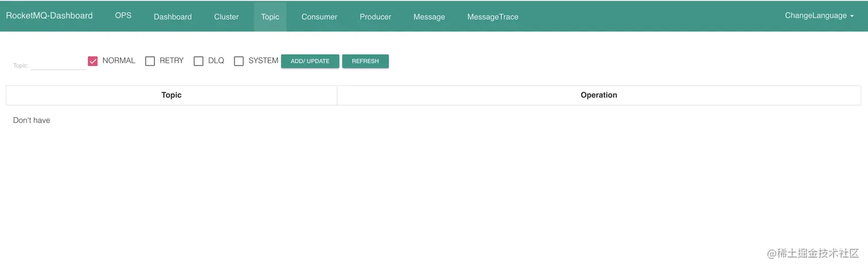Click the "Don't have" empty message
Image resolution: width=868 pixels, height=268 pixels.
32,121
